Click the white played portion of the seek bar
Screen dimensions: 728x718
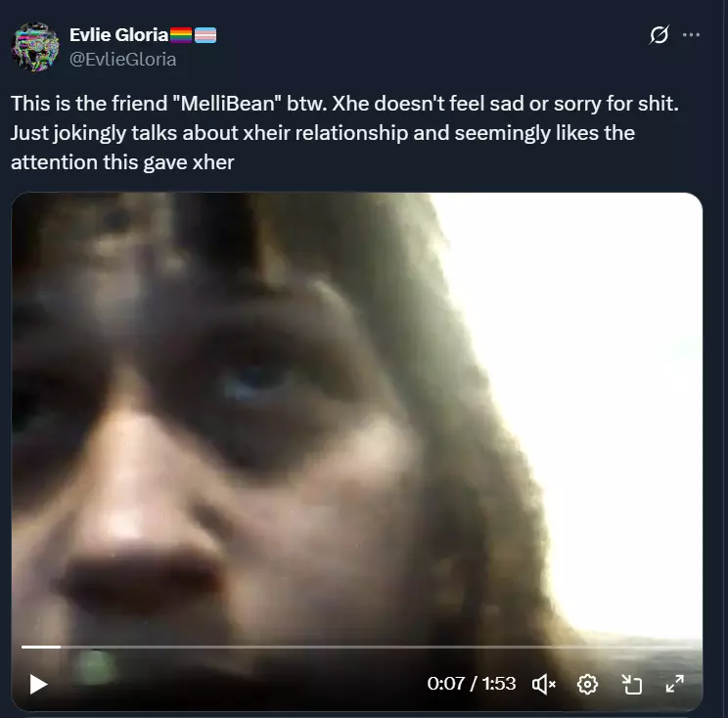(x=41, y=647)
